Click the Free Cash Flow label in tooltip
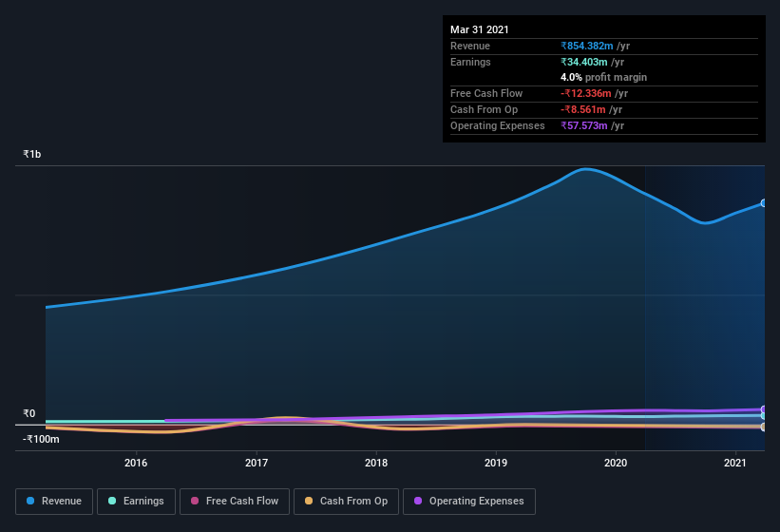 point(486,93)
